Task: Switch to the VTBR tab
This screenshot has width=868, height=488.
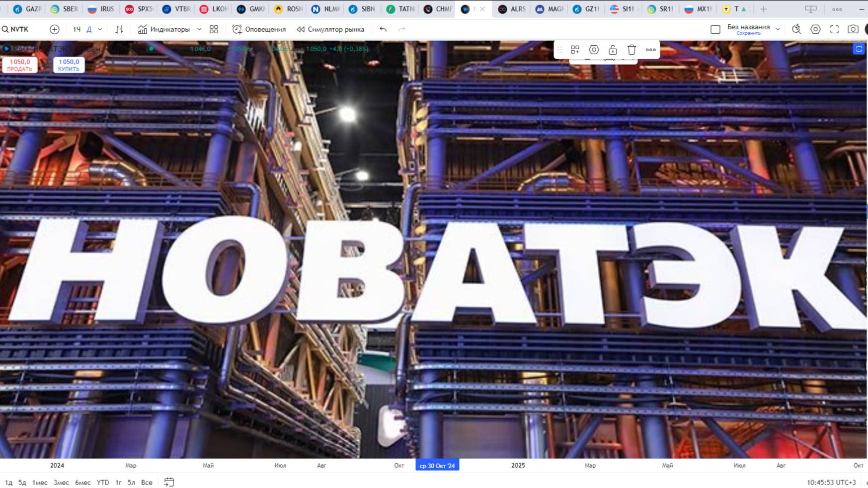Action: [x=176, y=9]
